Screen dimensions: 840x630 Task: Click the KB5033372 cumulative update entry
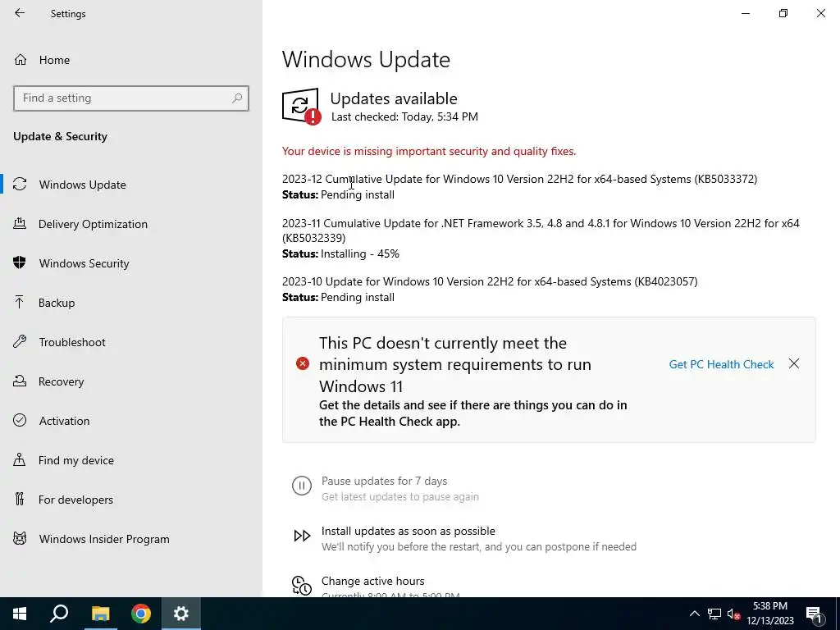point(519,179)
